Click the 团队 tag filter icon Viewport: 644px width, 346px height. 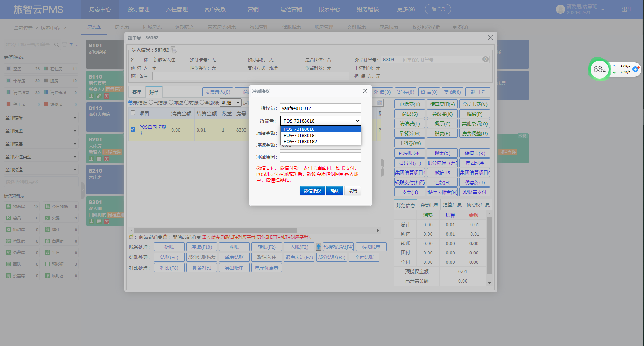(9, 264)
